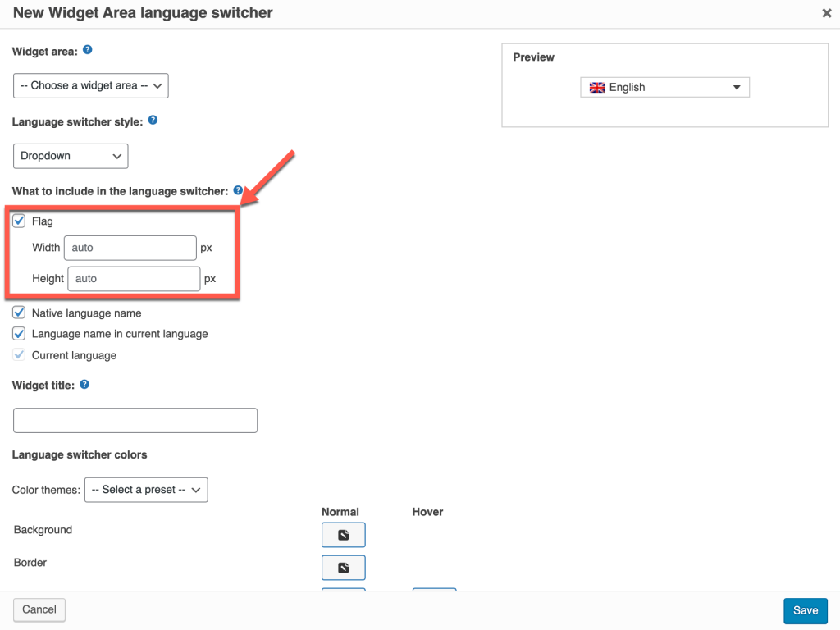Open the language switcher style dropdown showing Dropdown
840x630 pixels.
[71, 156]
